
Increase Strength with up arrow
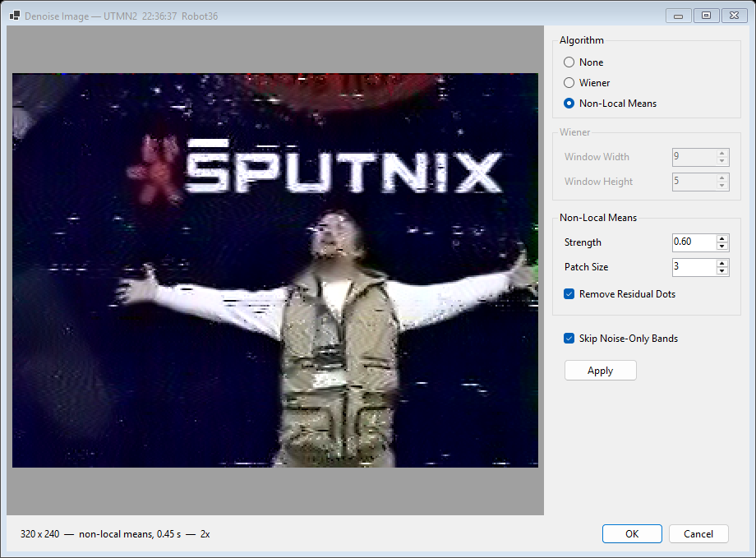(721, 238)
